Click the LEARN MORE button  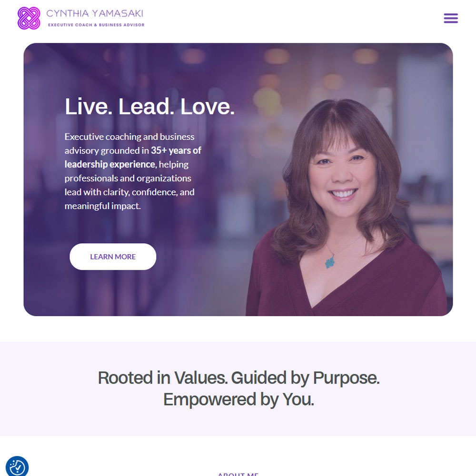(x=113, y=257)
